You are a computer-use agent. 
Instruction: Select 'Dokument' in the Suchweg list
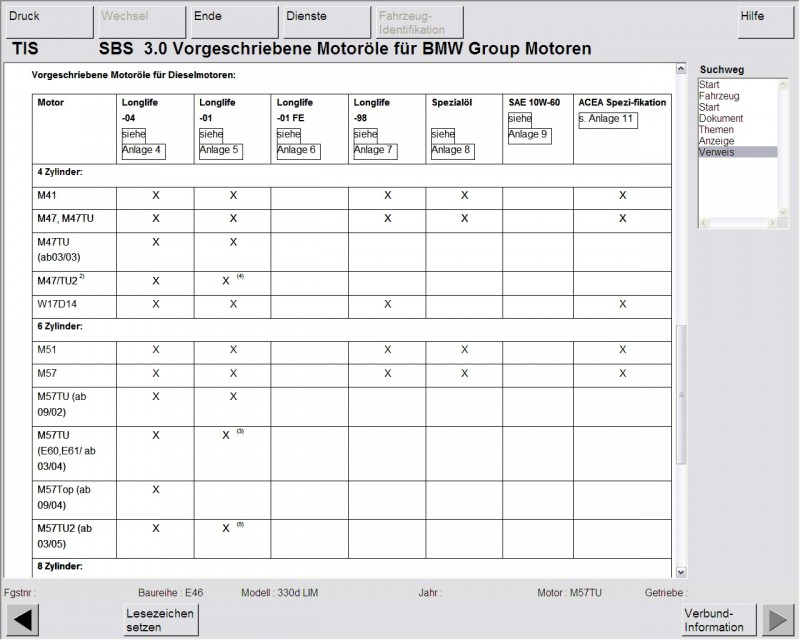[721, 118]
